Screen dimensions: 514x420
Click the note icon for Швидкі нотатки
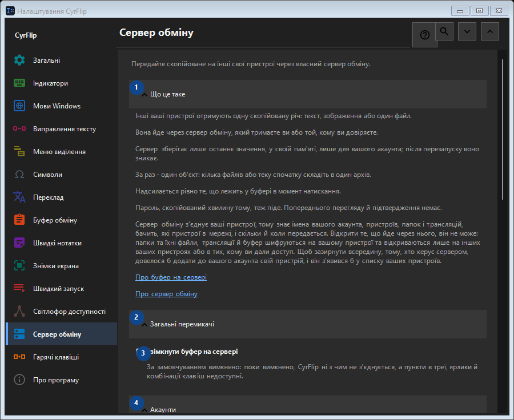19,243
